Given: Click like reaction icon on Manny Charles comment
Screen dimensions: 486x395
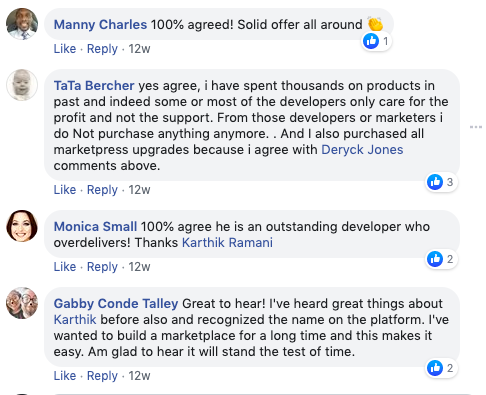Looking at the screenshot, I should click(x=371, y=41).
